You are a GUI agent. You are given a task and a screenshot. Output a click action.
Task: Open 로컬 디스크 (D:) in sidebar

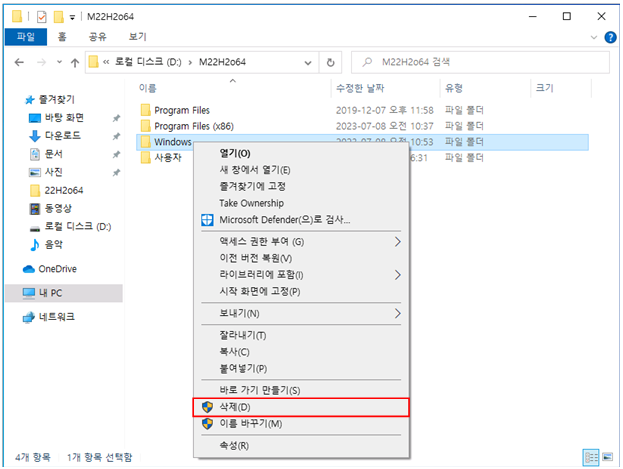(x=70, y=227)
